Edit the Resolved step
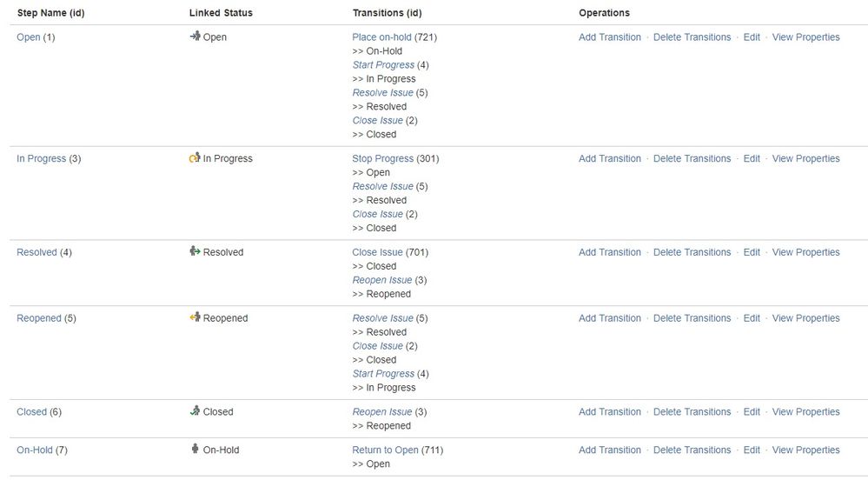Screen dimensions: 868x500 (x=752, y=252)
